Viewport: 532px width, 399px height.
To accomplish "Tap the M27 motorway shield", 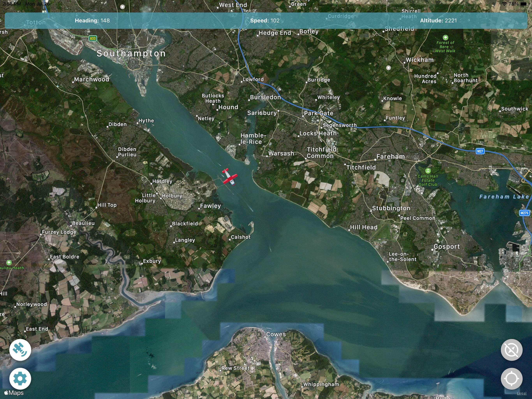I will (x=480, y=151).
